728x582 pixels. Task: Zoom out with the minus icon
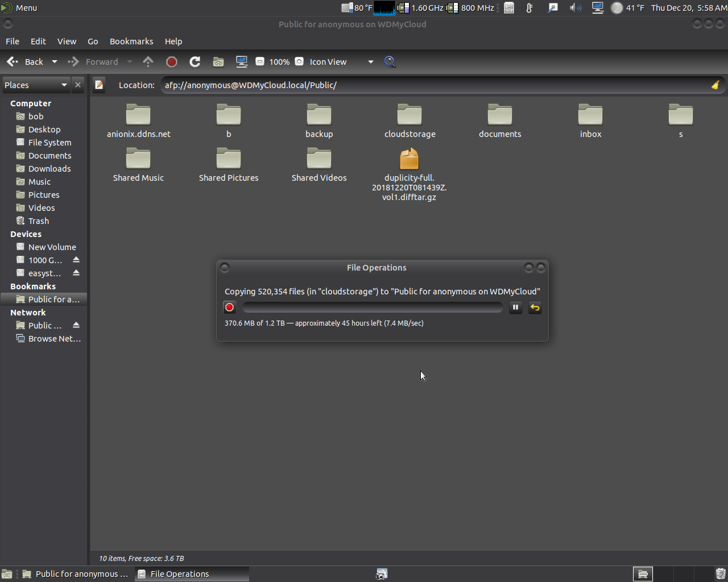[x=260, y=62]
